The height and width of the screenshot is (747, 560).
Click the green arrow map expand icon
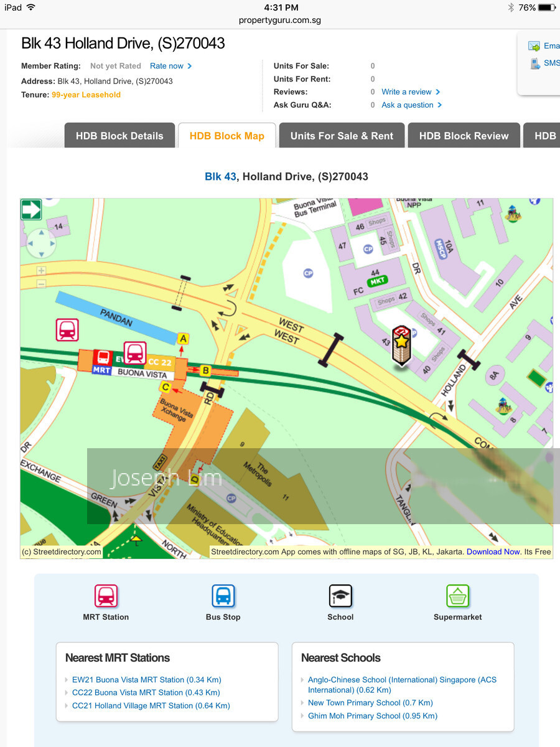[31, 209]
